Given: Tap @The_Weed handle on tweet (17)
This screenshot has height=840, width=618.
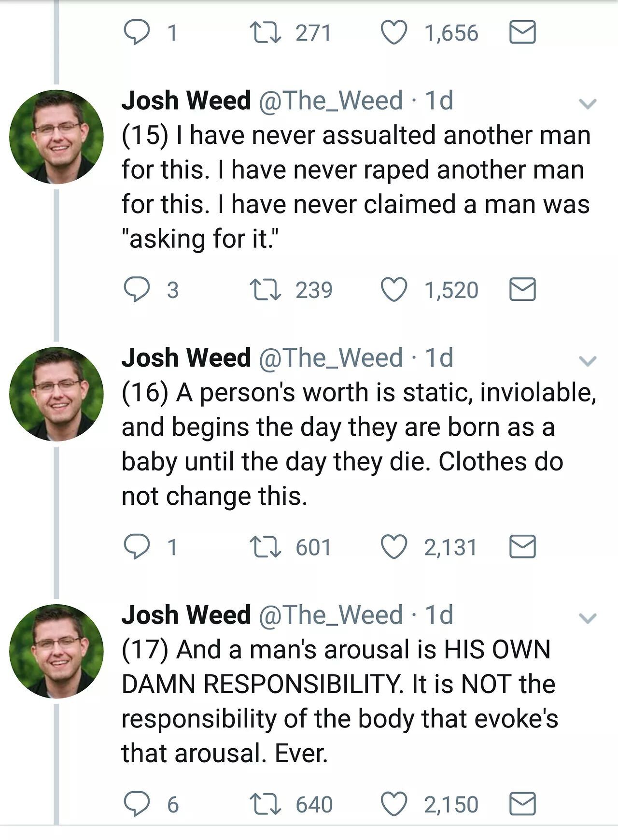Looking at the screenshot, I should [x=331, y=615].
